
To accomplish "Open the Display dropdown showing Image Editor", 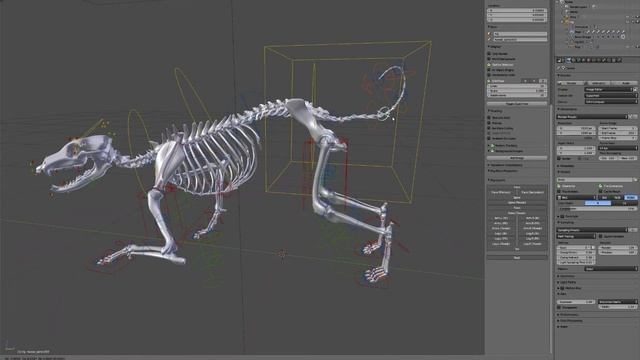I will pos(609,89).
